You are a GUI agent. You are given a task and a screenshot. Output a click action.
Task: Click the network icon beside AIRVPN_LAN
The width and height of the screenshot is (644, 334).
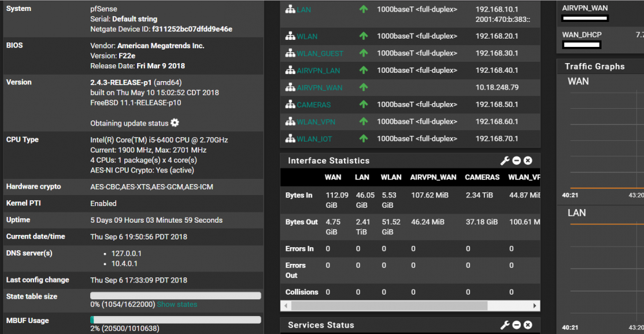click(x=290, y=70)
